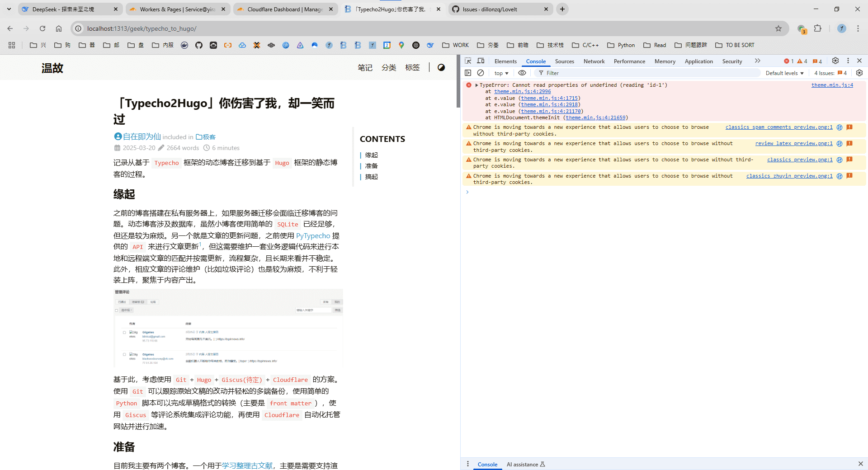Screen dimensions: 868x470
Task: Expand the TypeError stack trace triangle
Action: click(x=476, y=85)
